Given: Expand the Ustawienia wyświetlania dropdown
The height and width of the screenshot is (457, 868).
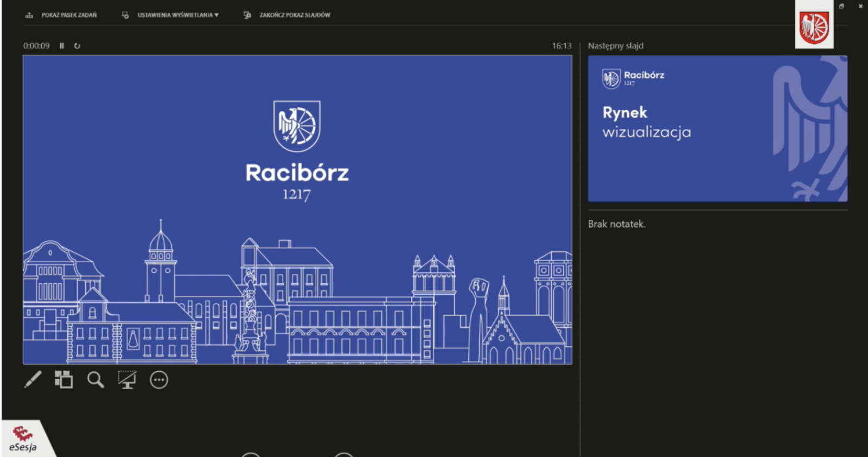Looking at the screenshot, I should pos(177,15).
